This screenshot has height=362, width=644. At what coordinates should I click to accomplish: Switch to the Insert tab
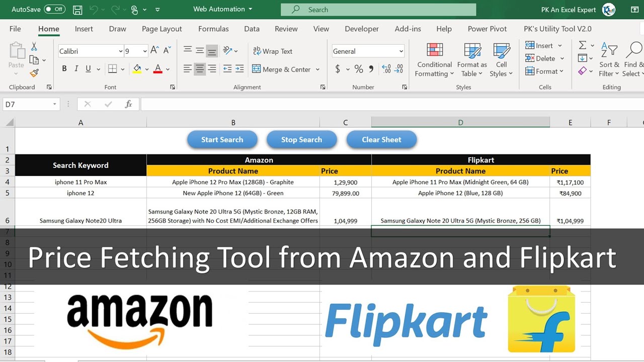pos(84,29)
